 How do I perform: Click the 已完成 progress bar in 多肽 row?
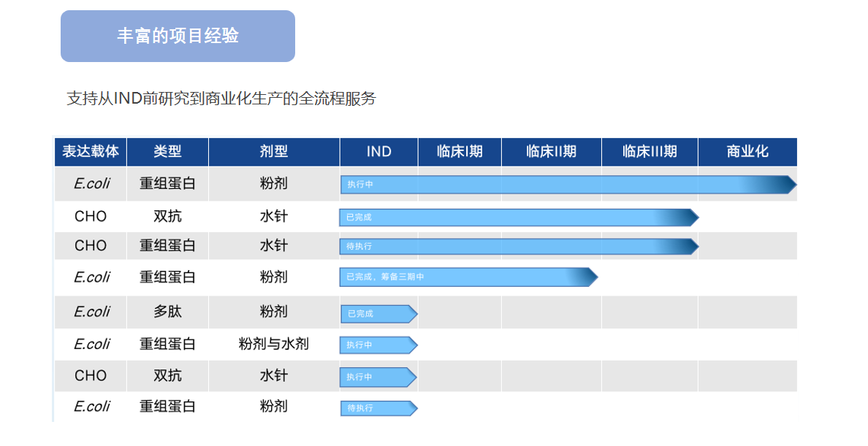click(378, 314)
